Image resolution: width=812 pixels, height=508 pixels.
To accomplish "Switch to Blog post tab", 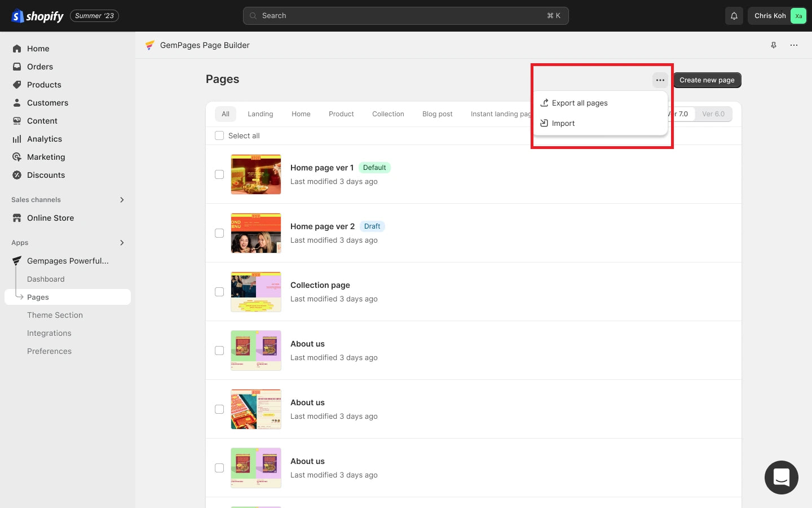I will coord(438,114).
